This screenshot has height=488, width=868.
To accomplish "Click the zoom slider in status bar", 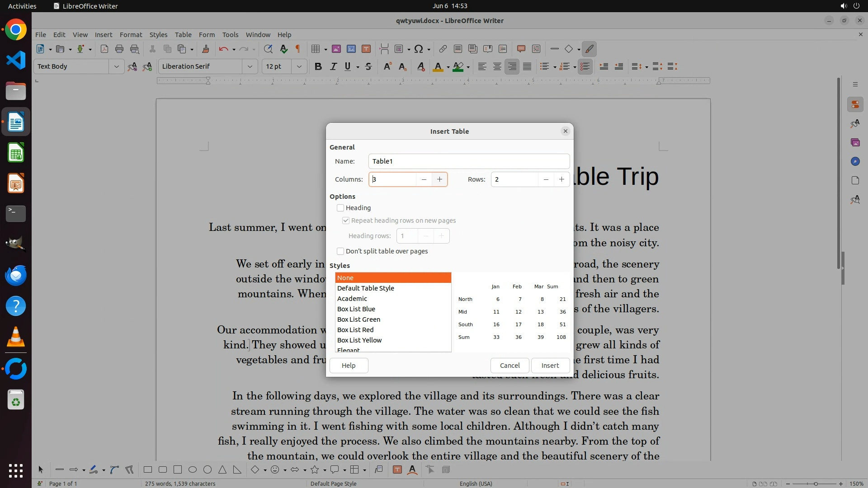I will [815, 483].
